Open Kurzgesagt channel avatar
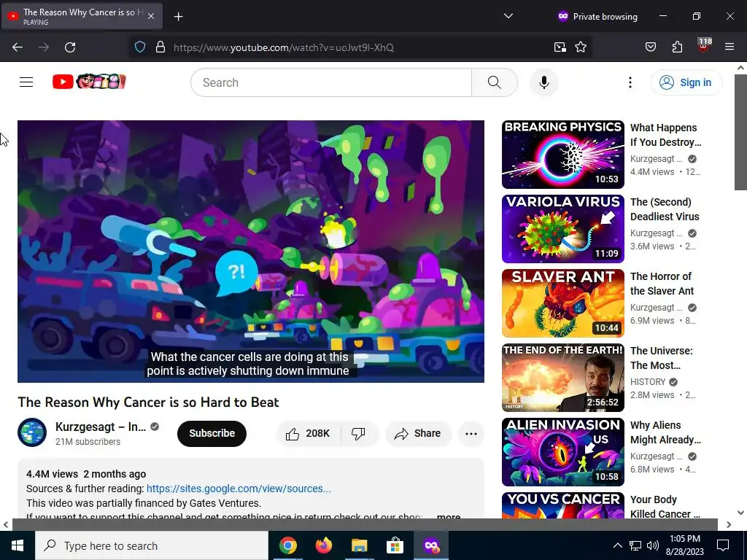 point(32,432)
